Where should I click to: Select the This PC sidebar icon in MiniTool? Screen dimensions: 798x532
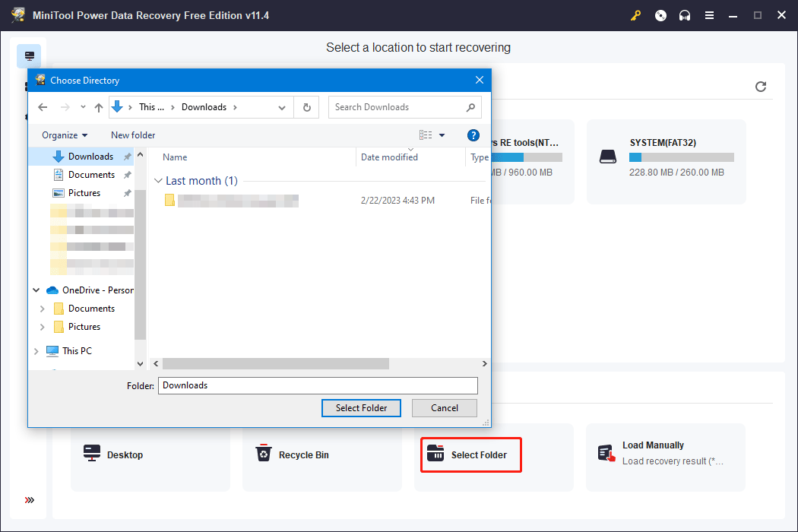click(29, 56)
